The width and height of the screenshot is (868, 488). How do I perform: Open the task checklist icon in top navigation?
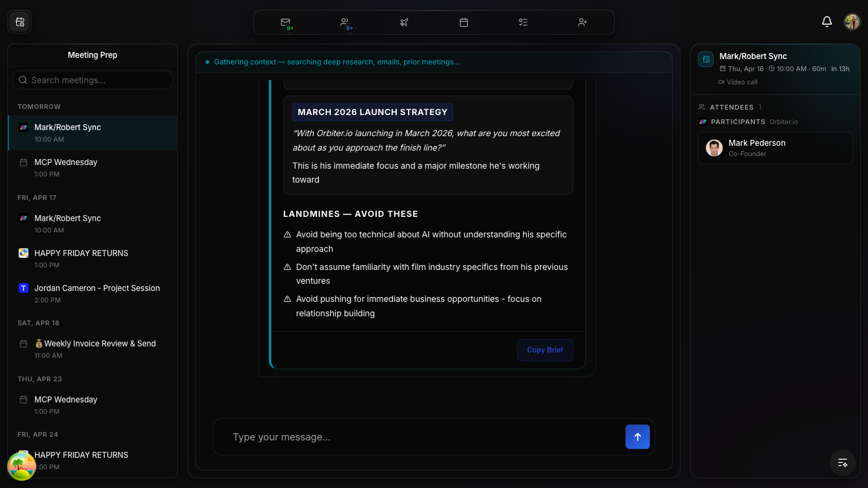click(523, 22)
